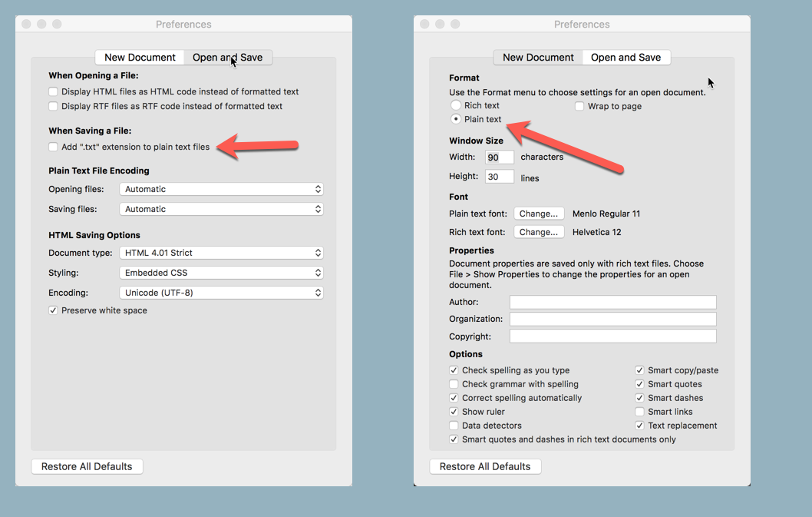Click the window Width characters field
The width and height of the screenshot is (812, 517).
tap(499, 157)
